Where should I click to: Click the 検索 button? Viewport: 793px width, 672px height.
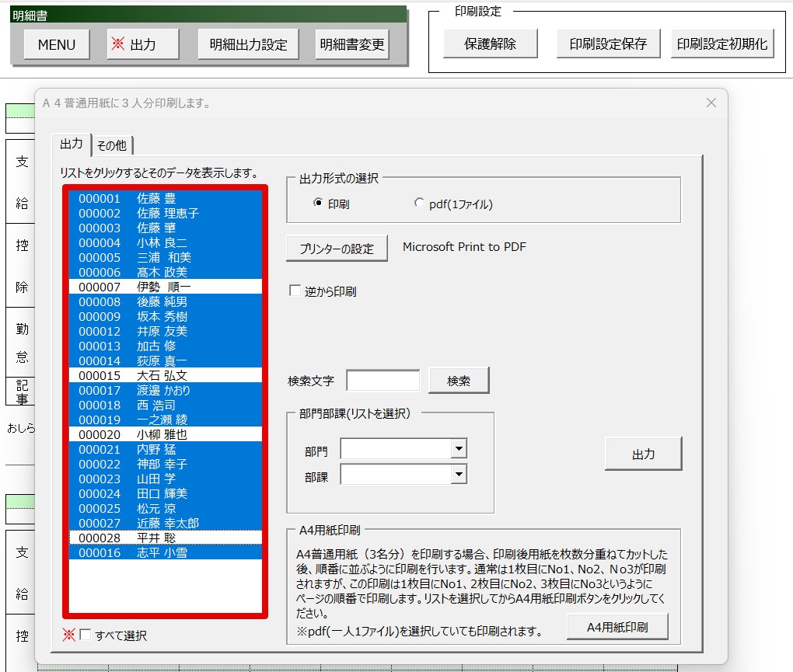459,381
